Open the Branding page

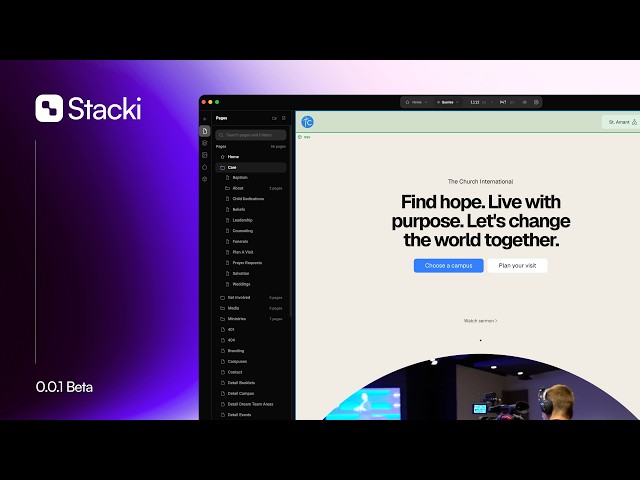tap(251, 351)
